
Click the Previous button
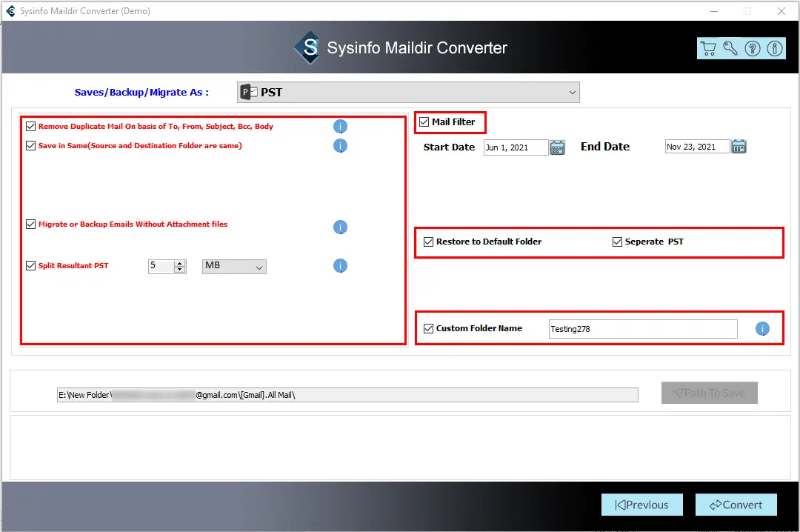641,505
